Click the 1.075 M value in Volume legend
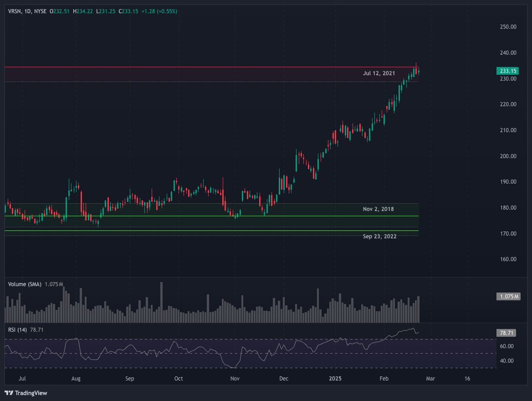This screenshot has height=401, width=532. coord(54,284)
